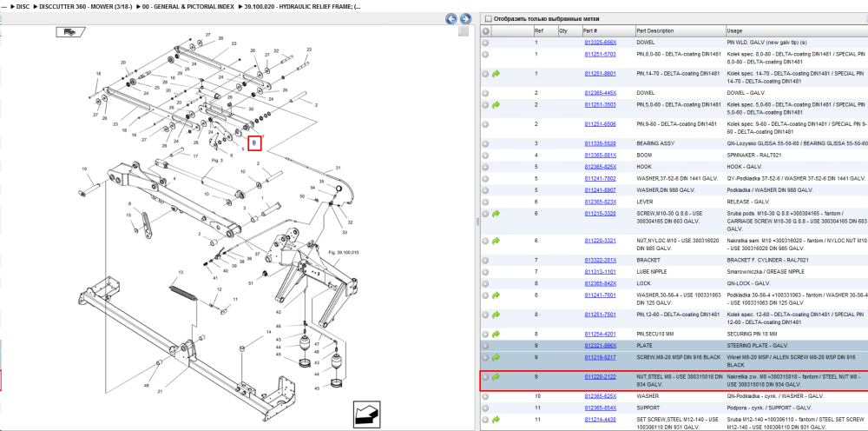The width and height of the screenshot is (868, 431).
Task: Click 'SECURING PIN 10 MM' usage text
Action: point(753,334)
